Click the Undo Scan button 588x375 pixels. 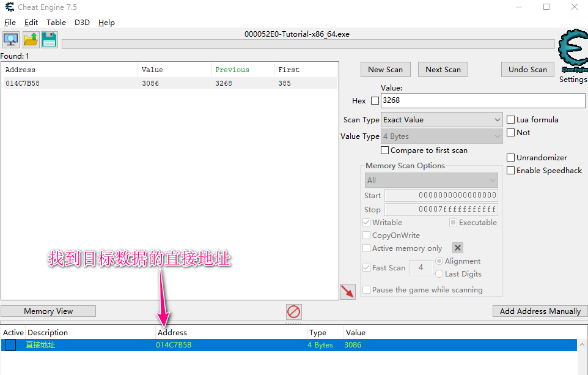tap(527, 70)
